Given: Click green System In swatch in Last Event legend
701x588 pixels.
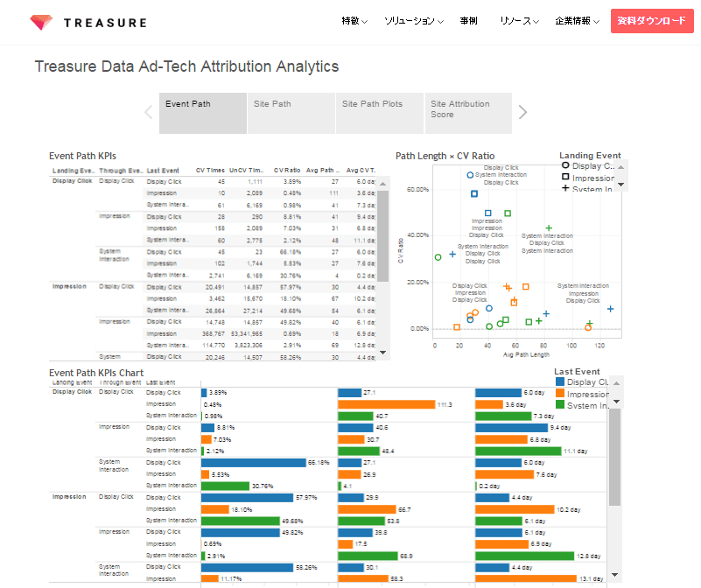Looking at the screenshot, I should 560,404.
